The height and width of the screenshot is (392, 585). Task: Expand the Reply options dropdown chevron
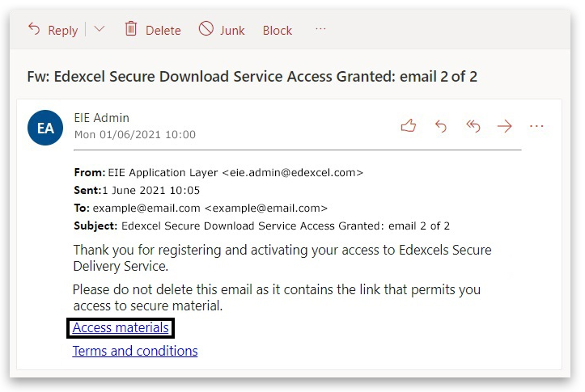pos(100,29)
